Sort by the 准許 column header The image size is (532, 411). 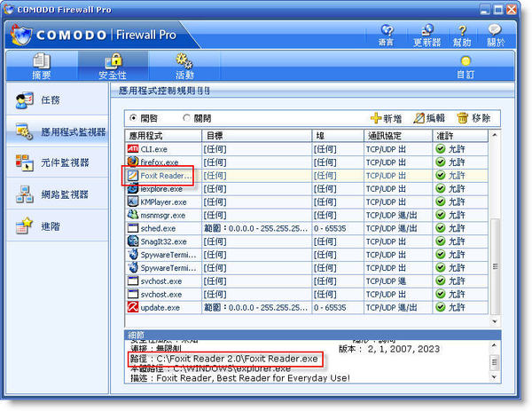460,136
